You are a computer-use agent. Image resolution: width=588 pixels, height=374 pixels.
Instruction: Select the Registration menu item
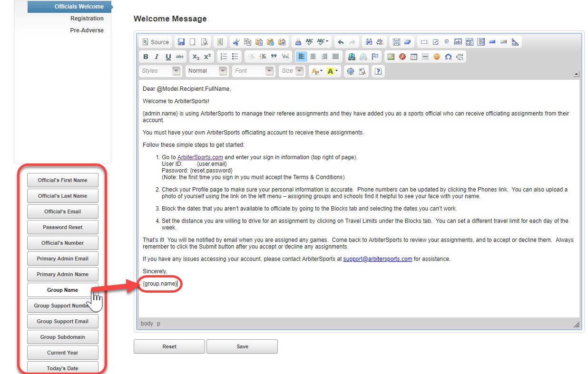(x=87, y=19)
